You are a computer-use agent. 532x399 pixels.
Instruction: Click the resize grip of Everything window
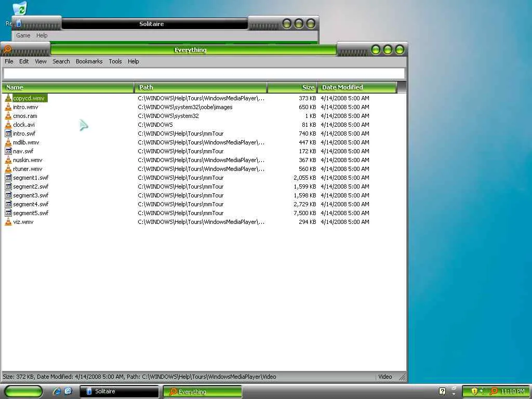403,377
